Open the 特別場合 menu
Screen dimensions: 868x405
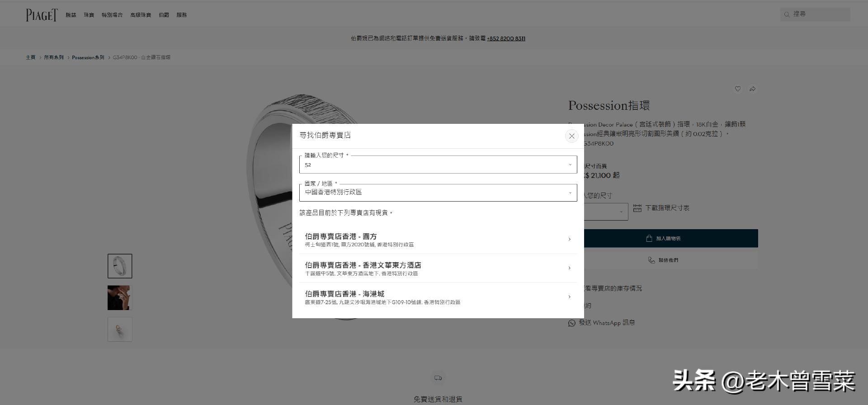point(112,15)
